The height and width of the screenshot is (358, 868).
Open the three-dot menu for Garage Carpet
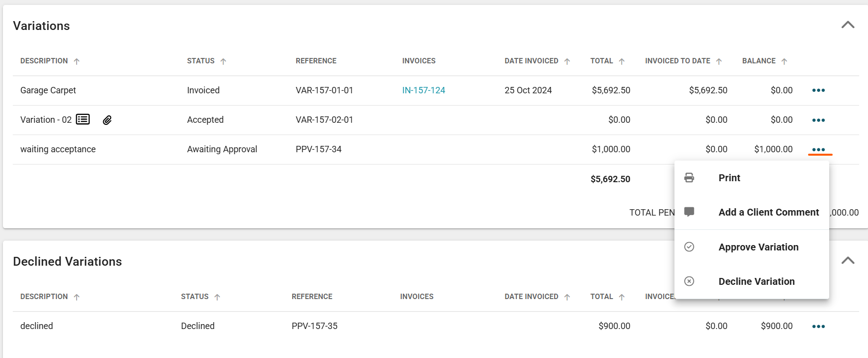(818, 90)
